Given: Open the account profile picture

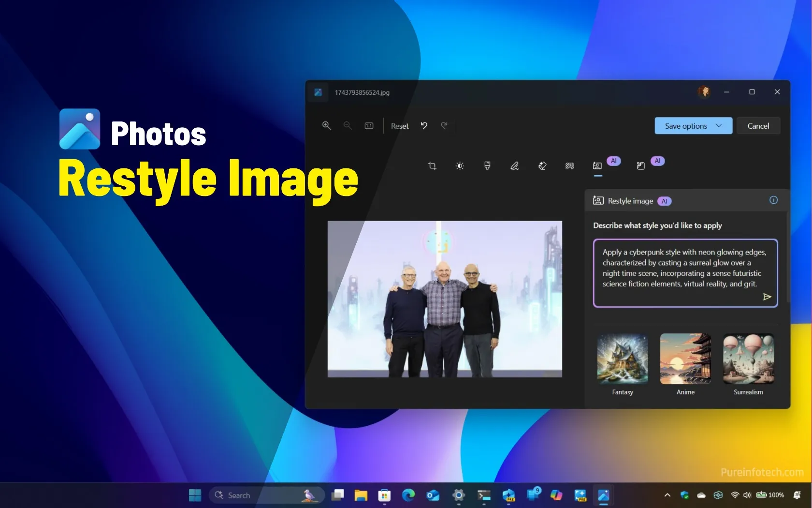Looking at the screenshot, I should (704, 91).
